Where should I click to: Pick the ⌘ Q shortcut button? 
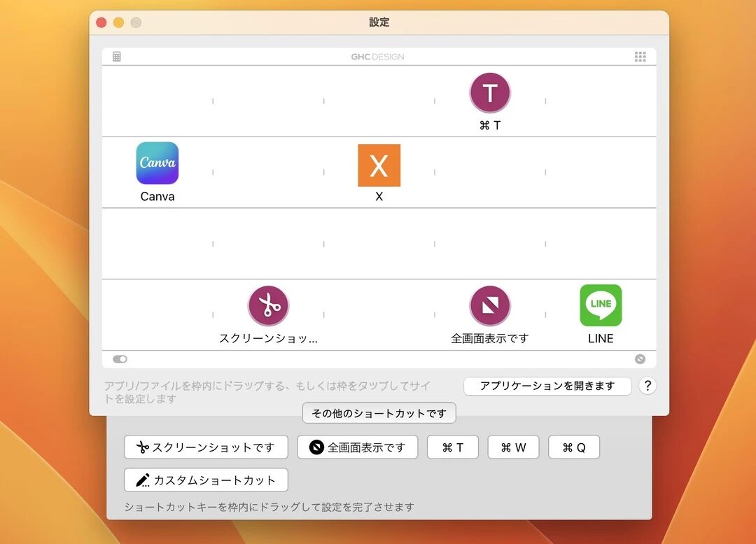click(574, 447)
